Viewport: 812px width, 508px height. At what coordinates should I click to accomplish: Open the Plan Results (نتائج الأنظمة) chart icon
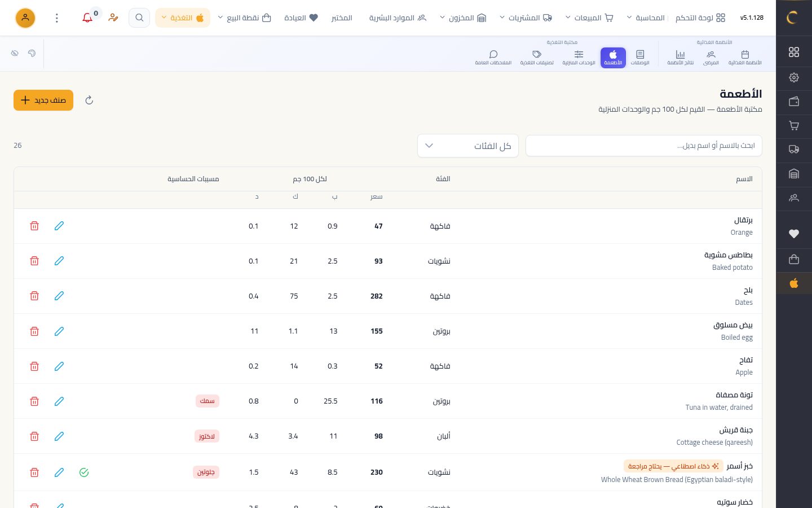[680, 58]
